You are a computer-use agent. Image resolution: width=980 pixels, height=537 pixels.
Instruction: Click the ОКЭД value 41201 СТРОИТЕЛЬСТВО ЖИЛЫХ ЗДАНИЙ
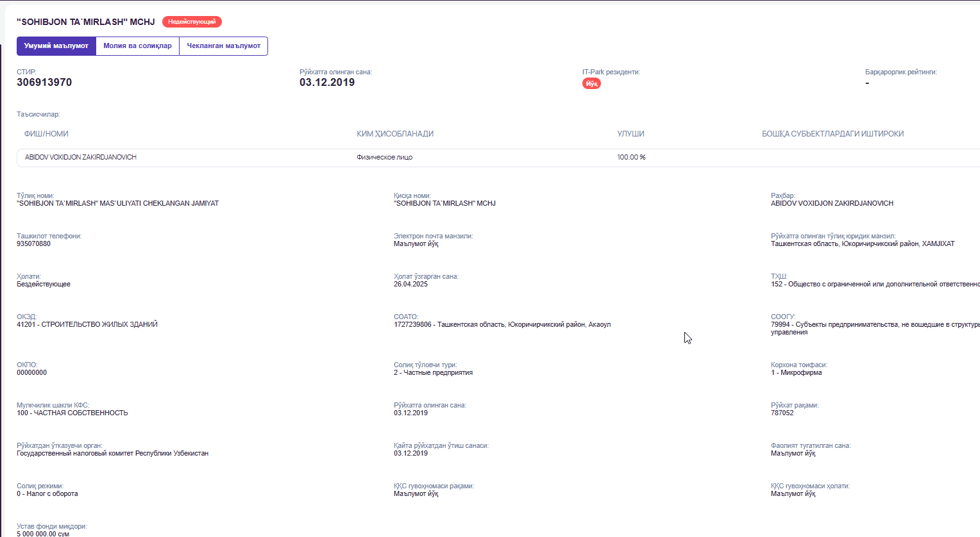[x=87, y=325]
